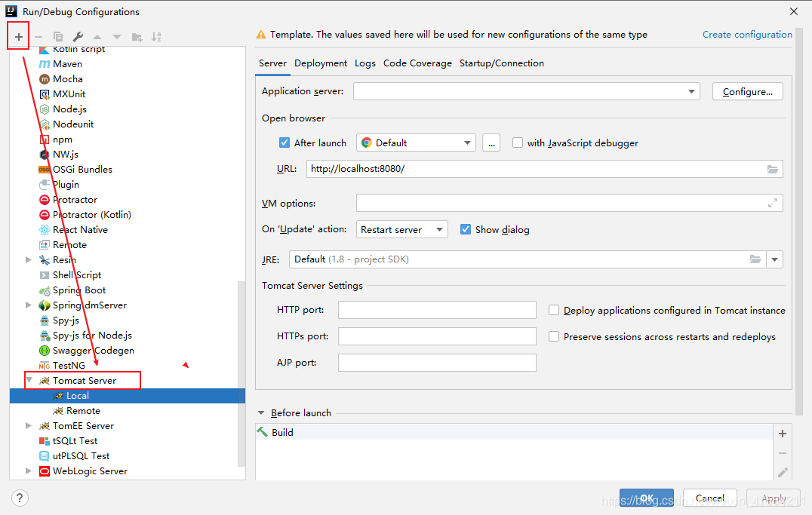Expand the Spring dmServer tree node
Image resolution: width=812 pixels, height=515 pixels.
pyautogui.click(x=29, y=305)
